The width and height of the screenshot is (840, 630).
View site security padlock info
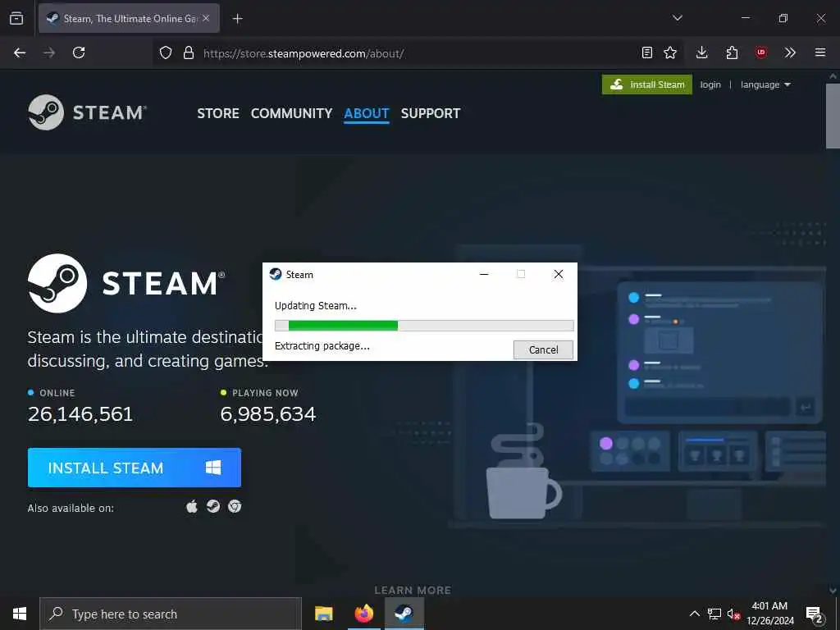click(189, 52)
